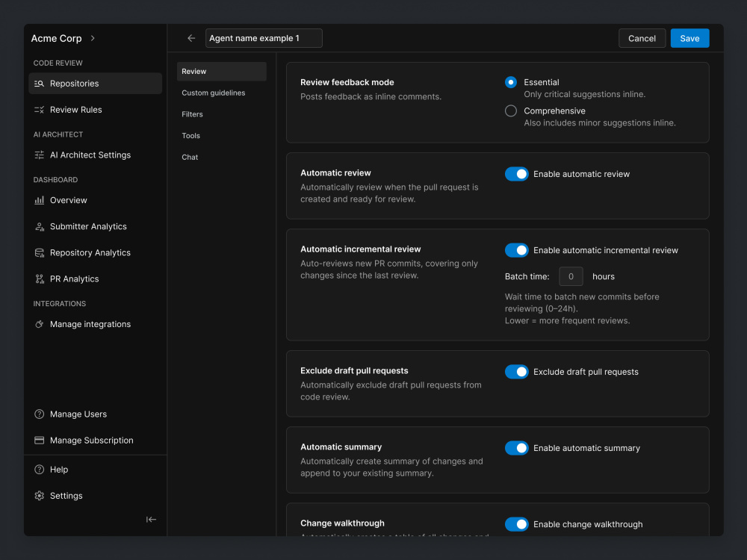Collapse the sidebar with the arrow icon
The image size is (747, 560).
coord(151,519)
